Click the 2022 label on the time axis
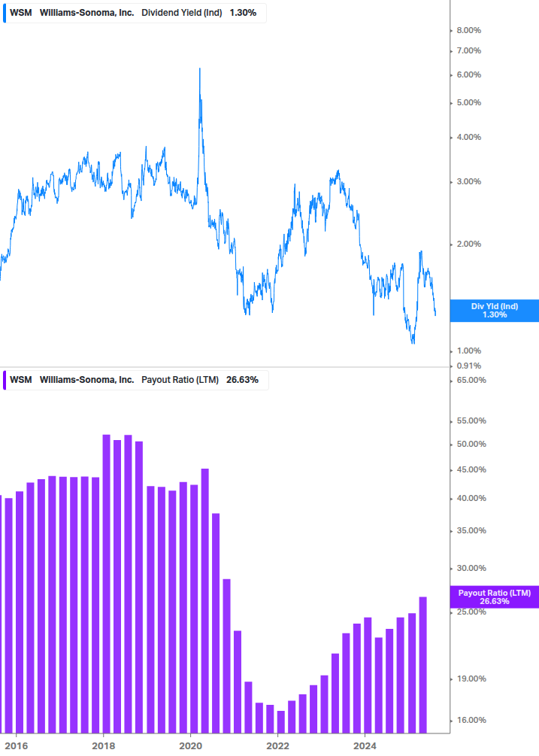The height and width of the screenshot is (756, 539). 278,746
